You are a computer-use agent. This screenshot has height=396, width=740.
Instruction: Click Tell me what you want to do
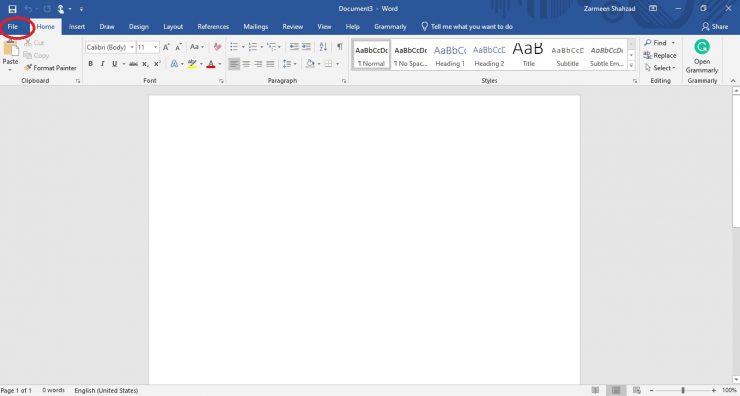[x=467, y=26]
